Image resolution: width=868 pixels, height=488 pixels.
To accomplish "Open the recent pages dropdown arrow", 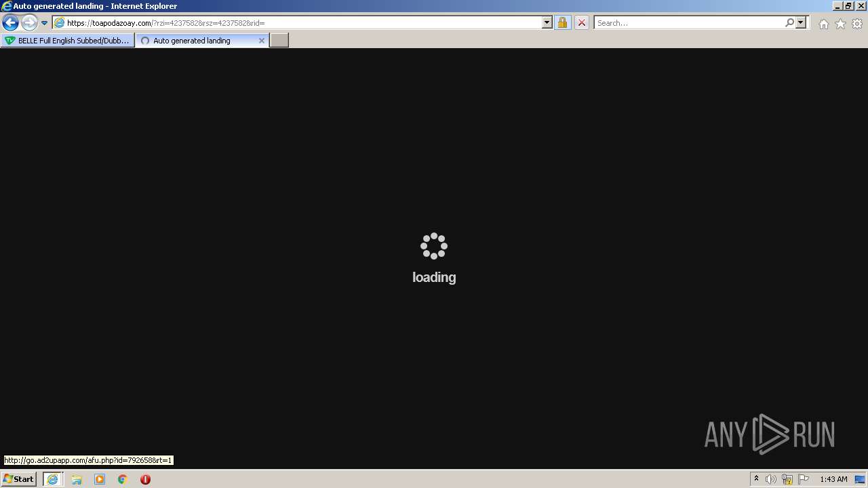I will tap(44, 23).
